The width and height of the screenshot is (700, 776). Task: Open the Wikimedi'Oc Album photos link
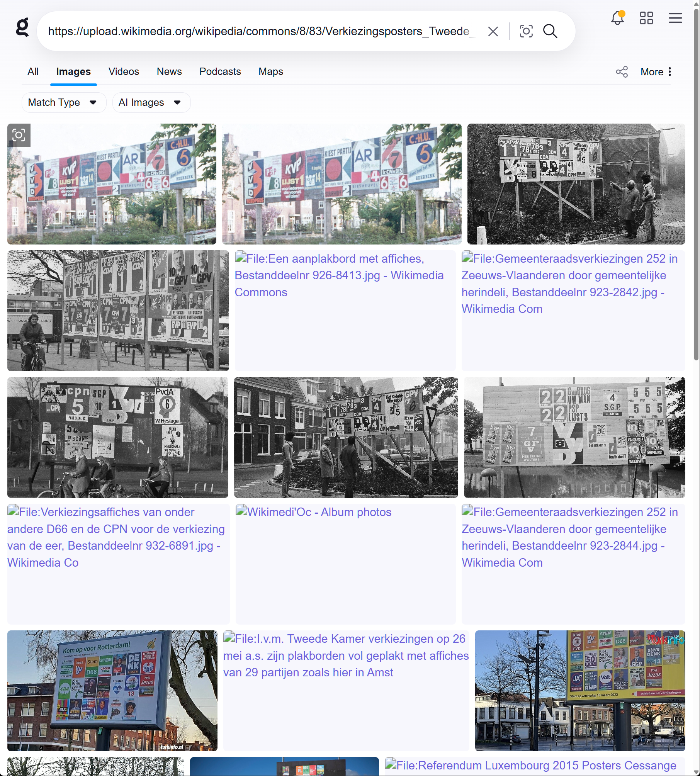tap(319, 512)
